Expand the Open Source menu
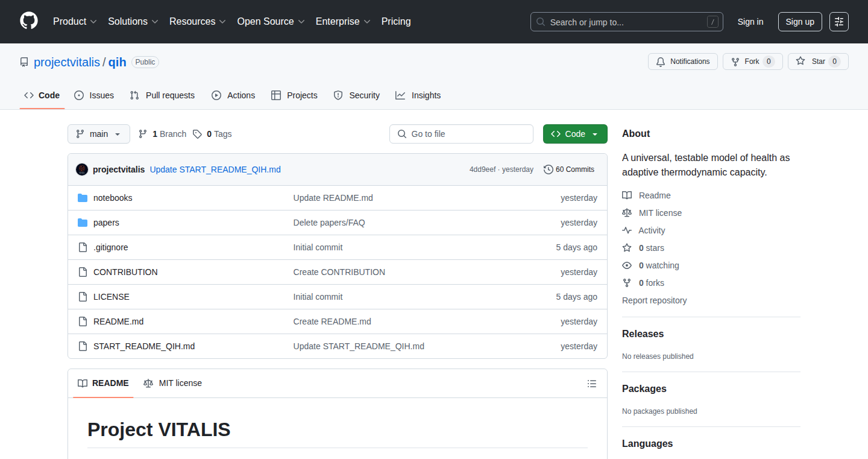Image resolution: width=868 pixels, height=459 pixels. pos(271,21)
